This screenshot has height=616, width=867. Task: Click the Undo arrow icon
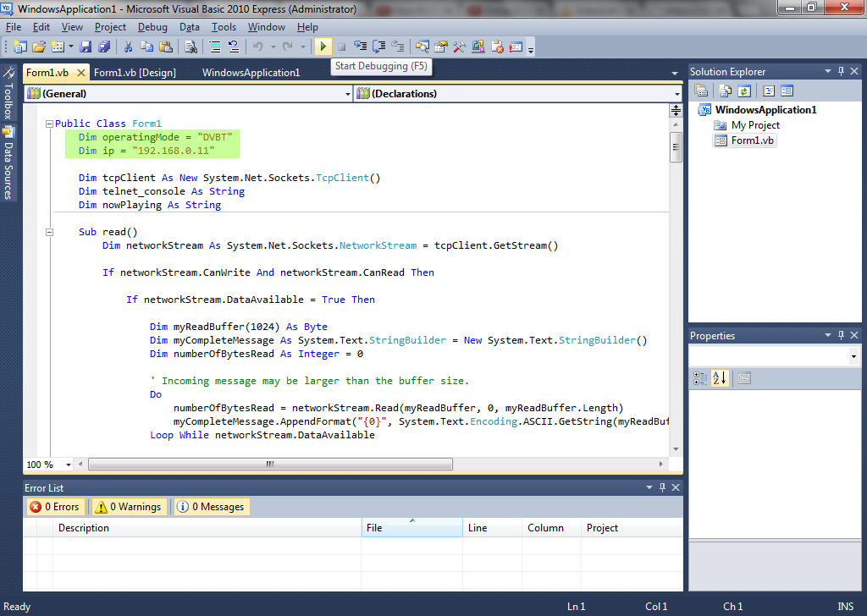tap(257, 47)
